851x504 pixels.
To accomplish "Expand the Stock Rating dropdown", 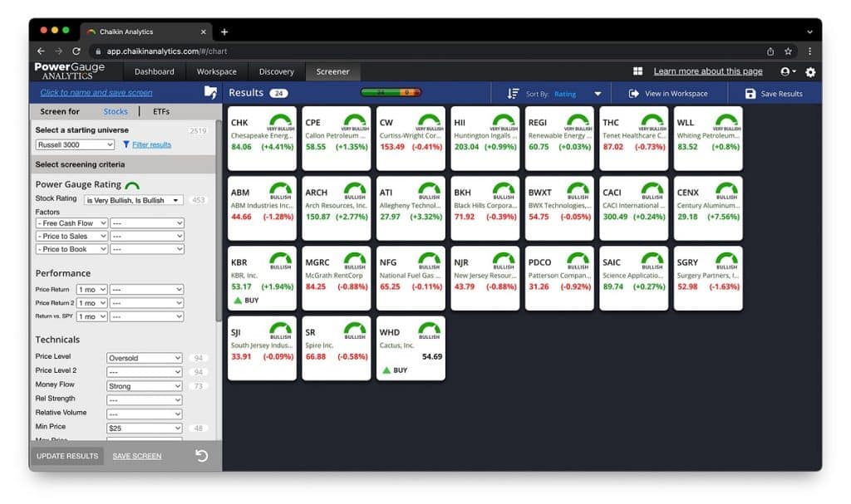I will coord(133,200).
